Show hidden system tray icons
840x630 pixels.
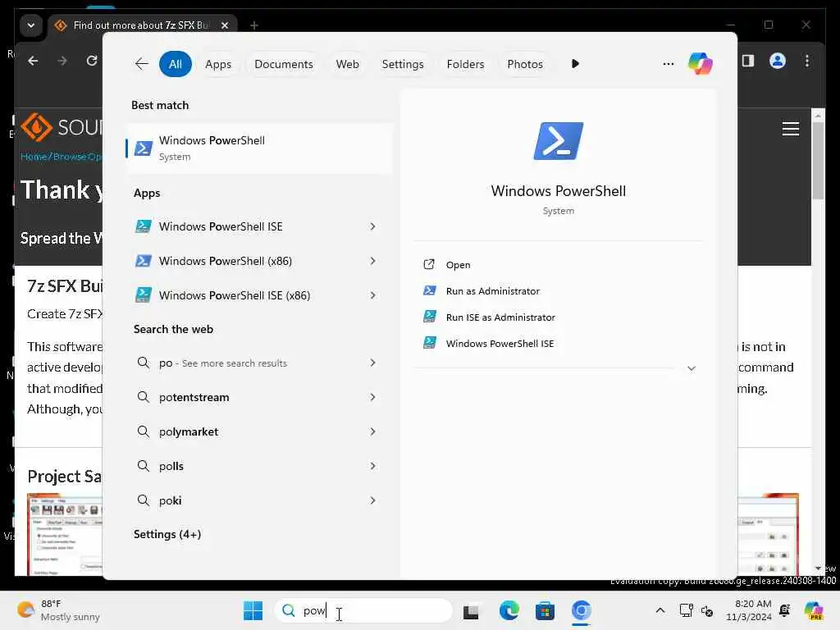[660, 610]
